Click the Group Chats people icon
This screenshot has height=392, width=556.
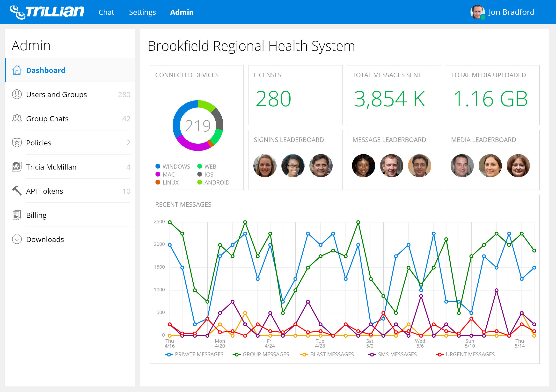(17, 119)
